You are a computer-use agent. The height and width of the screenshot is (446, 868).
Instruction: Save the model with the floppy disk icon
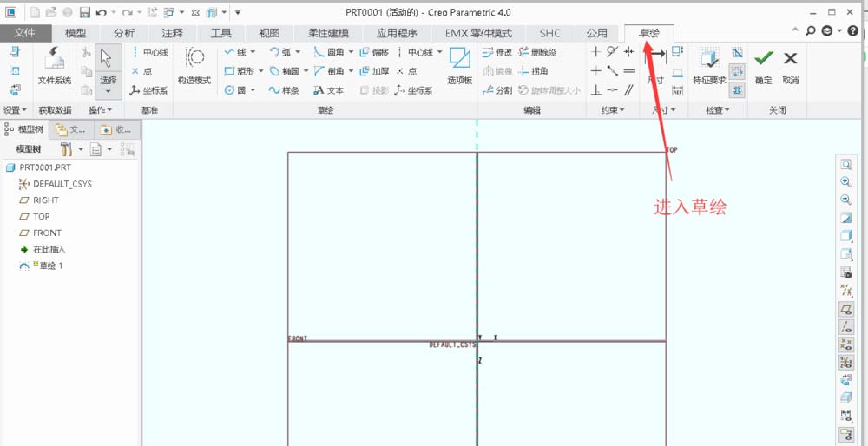point(85,12)
